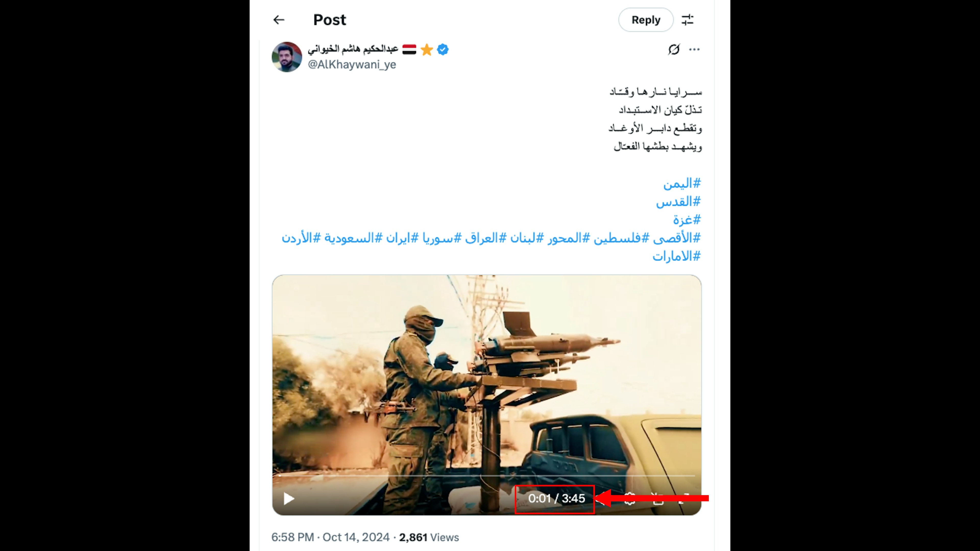Click the video time display 0:01 / 3:45

click(557, 498)
